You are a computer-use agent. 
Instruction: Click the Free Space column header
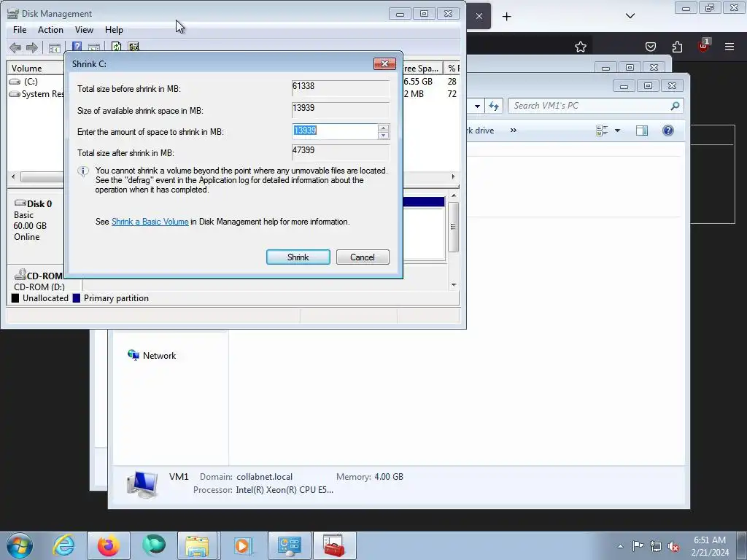click(x=422, y=68)
